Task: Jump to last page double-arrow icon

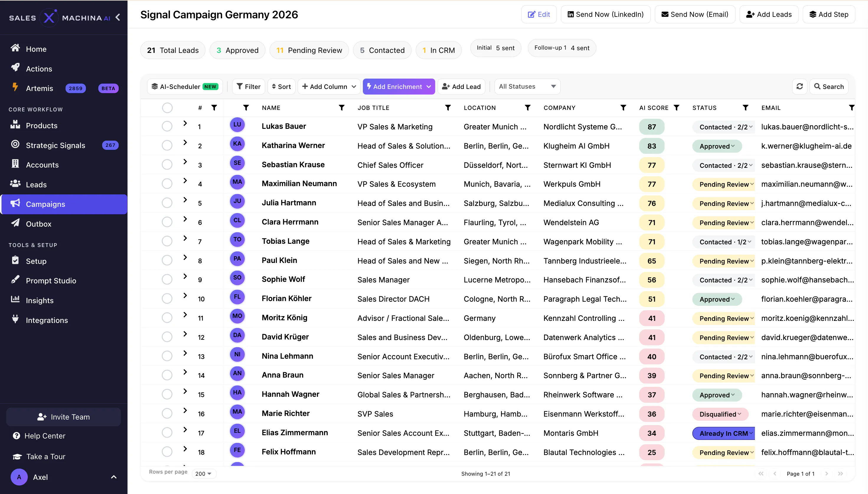Action: (x=841, y=474)
